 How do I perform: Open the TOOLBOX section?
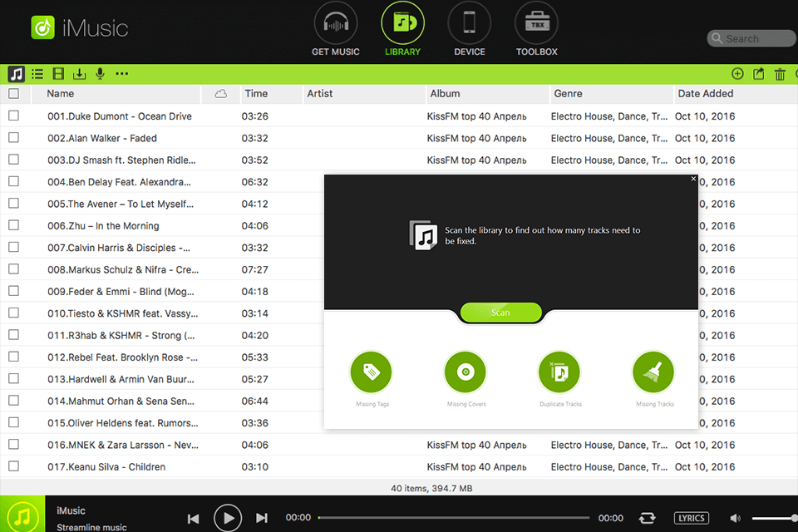(x=536, y=29)
